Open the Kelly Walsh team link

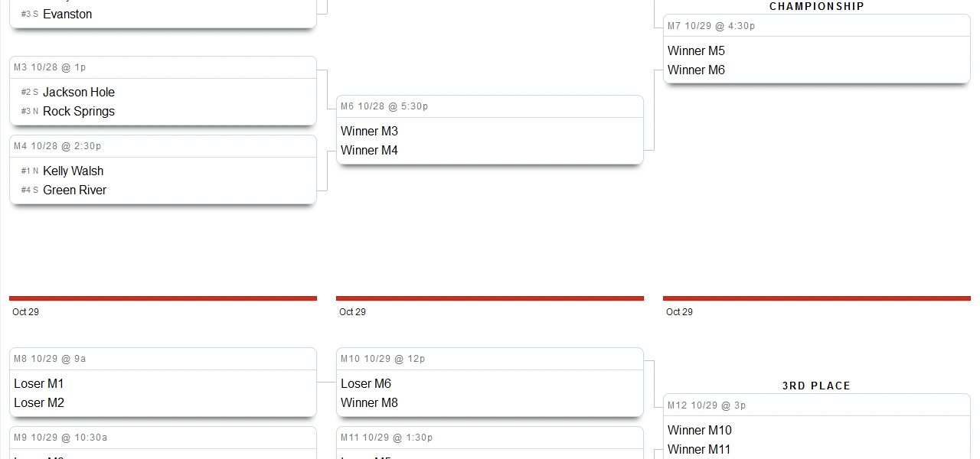tap(73, 171)
